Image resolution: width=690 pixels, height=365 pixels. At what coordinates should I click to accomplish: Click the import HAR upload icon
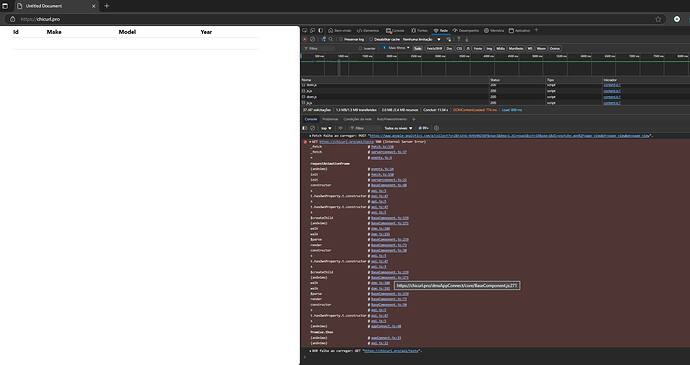pyautogui.click(x=459, y=39)
